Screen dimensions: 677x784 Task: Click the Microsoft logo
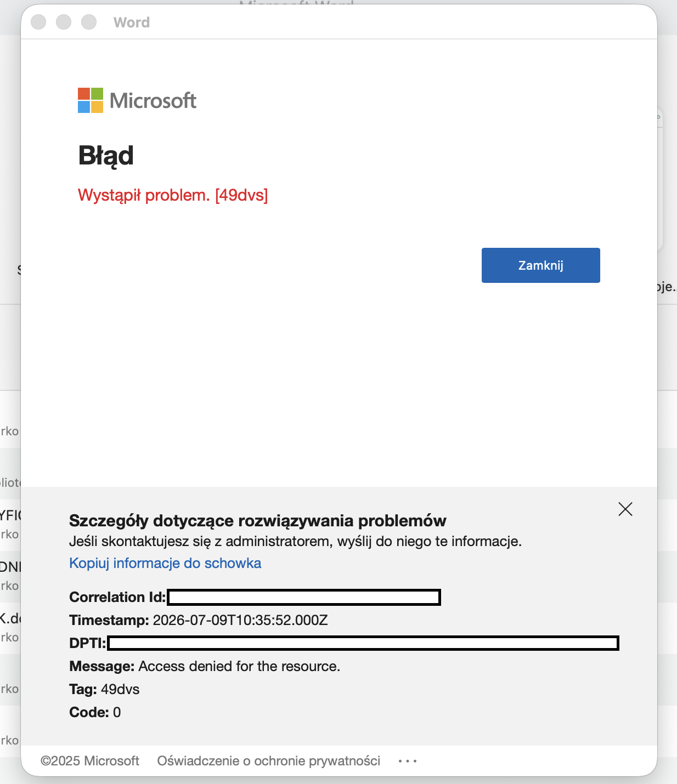[137, 100]
